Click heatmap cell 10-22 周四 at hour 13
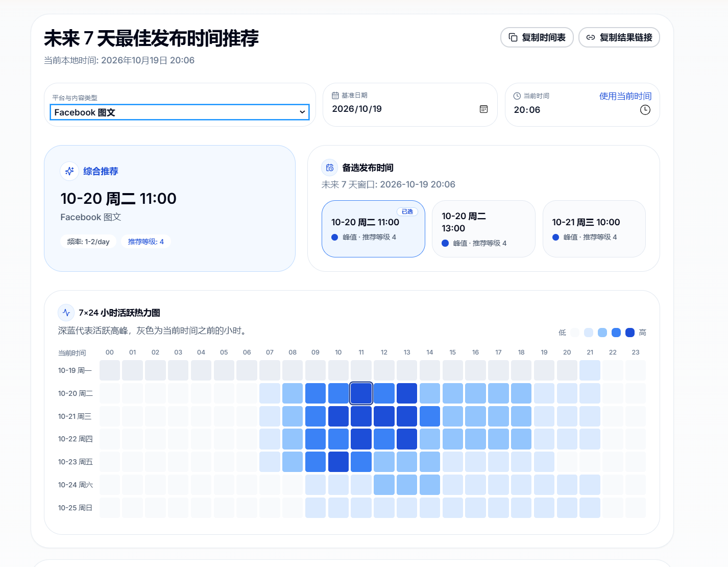The image size is (728, 567). pos(407,439)
